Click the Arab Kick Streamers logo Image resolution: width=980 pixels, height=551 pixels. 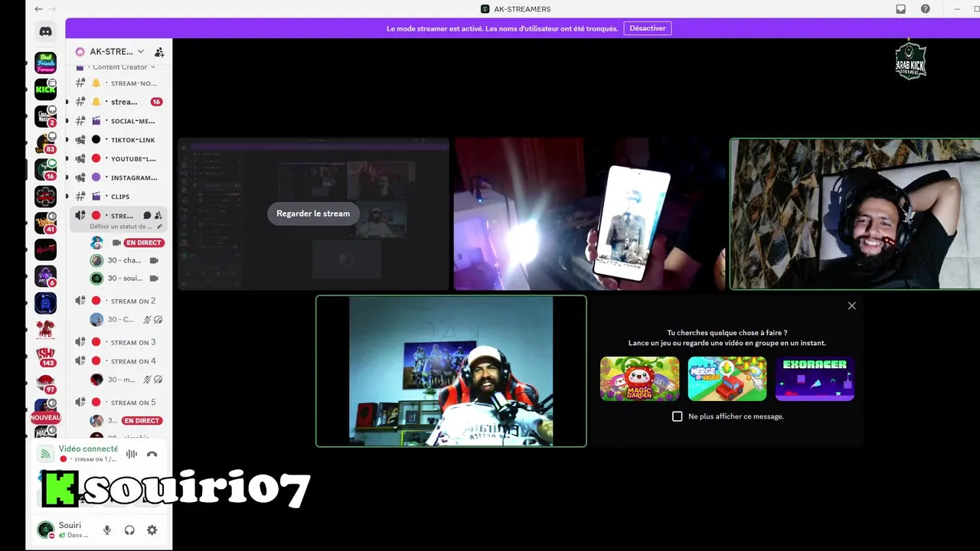(911, 60)
